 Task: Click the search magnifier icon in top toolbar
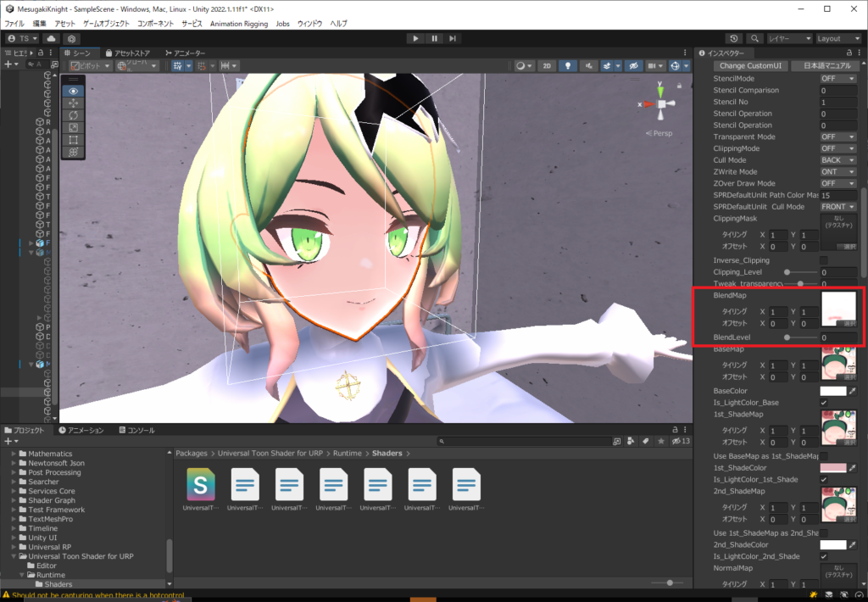tap(754, 38)
